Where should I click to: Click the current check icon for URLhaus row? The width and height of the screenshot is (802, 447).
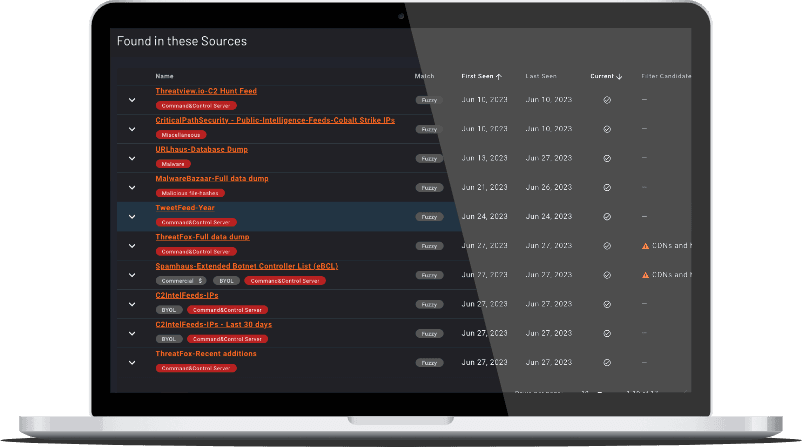[x=607, y=159]
